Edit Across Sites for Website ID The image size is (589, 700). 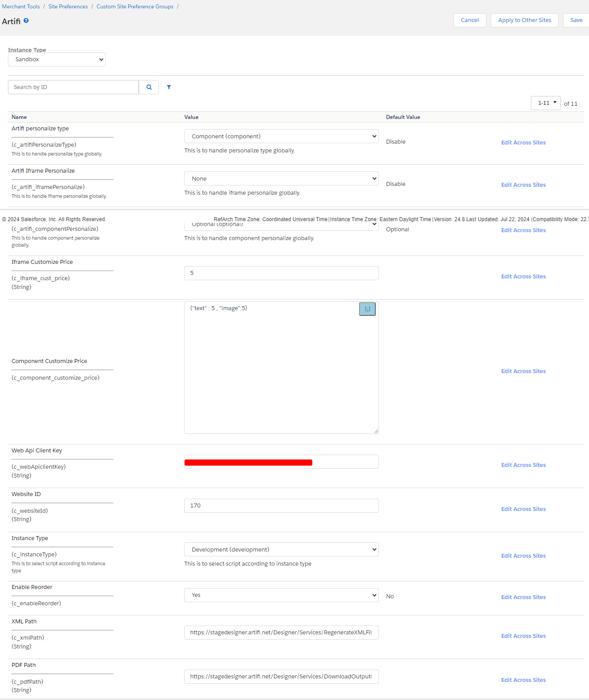[x=523, y=509]
